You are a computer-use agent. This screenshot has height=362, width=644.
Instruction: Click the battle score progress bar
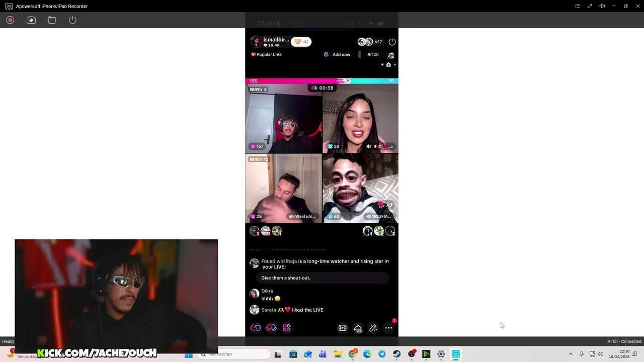click(x=321, y=80)
